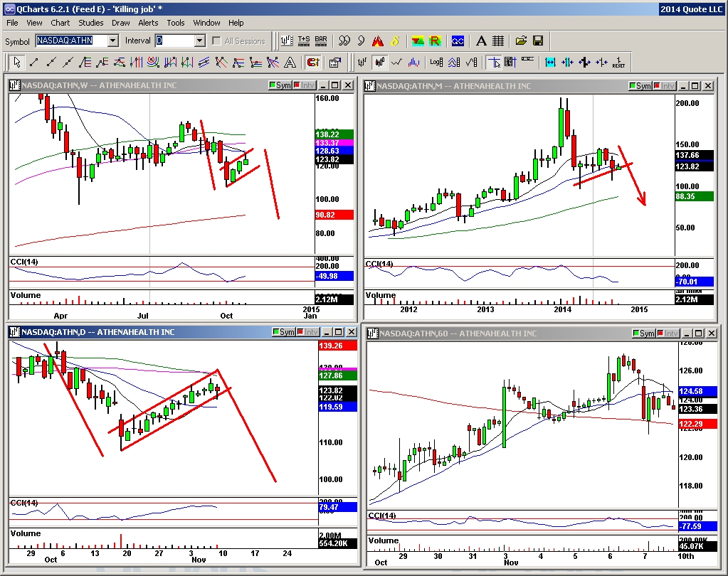This screenshot has height=576, width=728.
Task: Open the Chart menu
Action: pos(60,23)
